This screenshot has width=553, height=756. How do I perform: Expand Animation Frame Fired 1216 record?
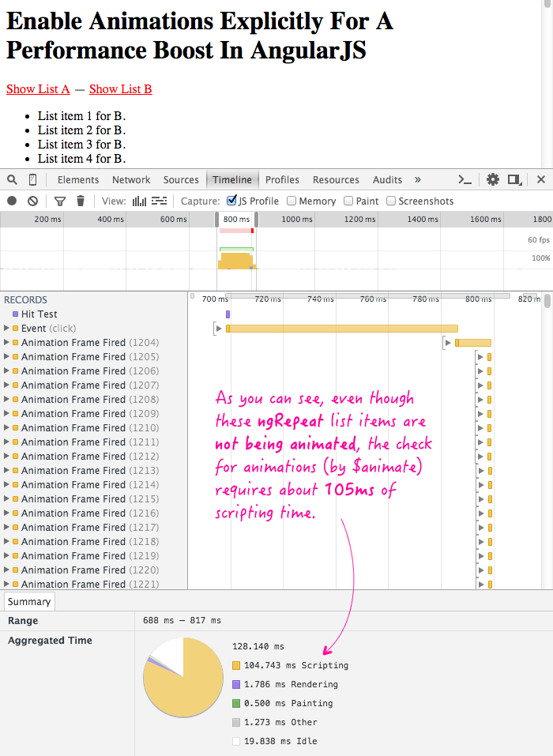click(7, 513)
